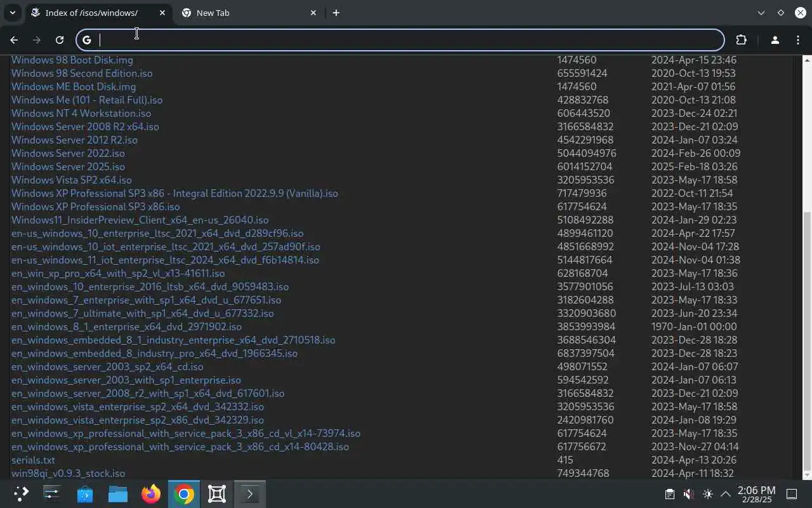Open Windows ME Boot Disk.img link
The image size is (812, 508).
point(74,86)
